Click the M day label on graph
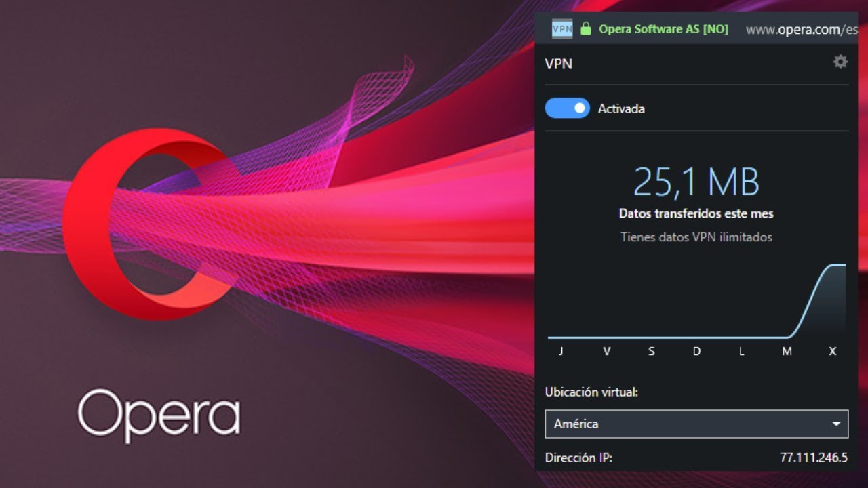Screen dimensions: 868x488 pyautogui.click(x=787, y=351)
